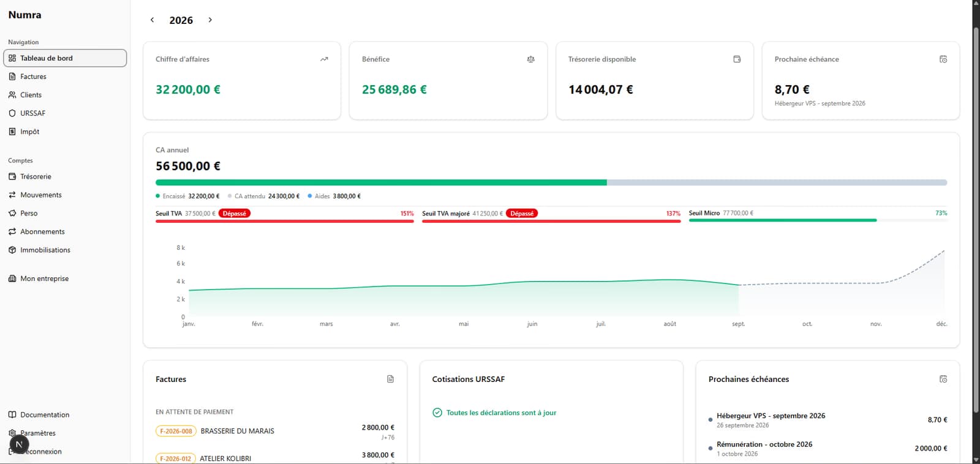Click the shield icon next to URSSAF
Image resolution: width=980 pixels, height=464 pixels.
point(12,113)
